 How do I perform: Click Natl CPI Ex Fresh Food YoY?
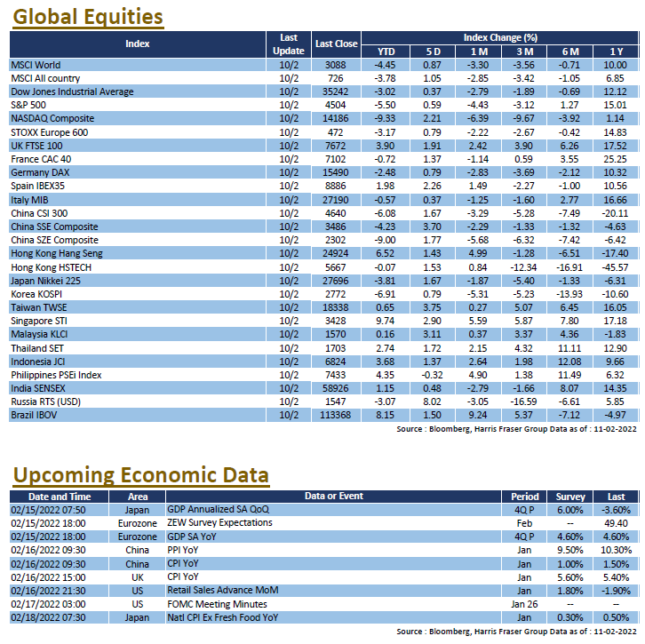pyautogui.click(x=222, y=617)
